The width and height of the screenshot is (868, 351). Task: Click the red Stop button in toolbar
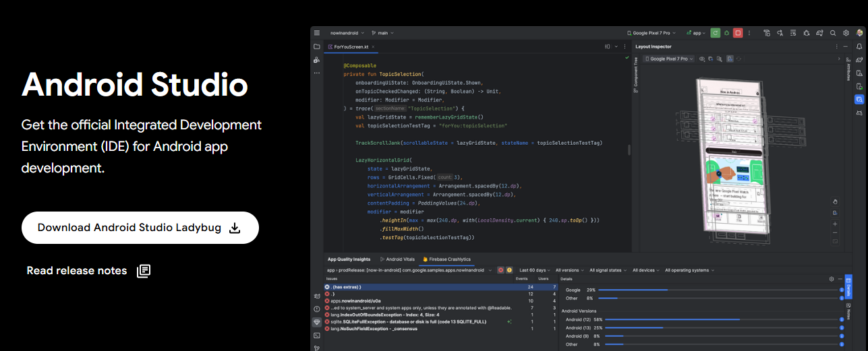(x=738, y=32)
